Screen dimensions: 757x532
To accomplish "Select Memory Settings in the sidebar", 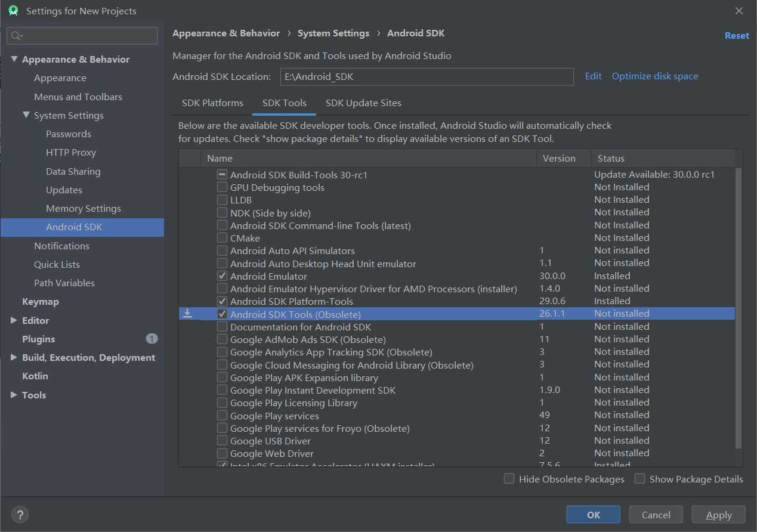I will coord(84,208).
